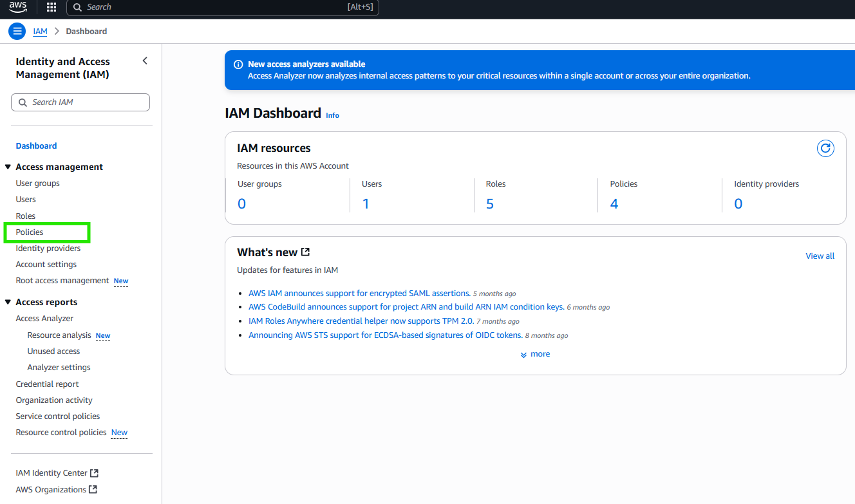Open IAM Roles Anywhere TPM 2.0 announcement

pyautogui.click(x=361, y=321)
